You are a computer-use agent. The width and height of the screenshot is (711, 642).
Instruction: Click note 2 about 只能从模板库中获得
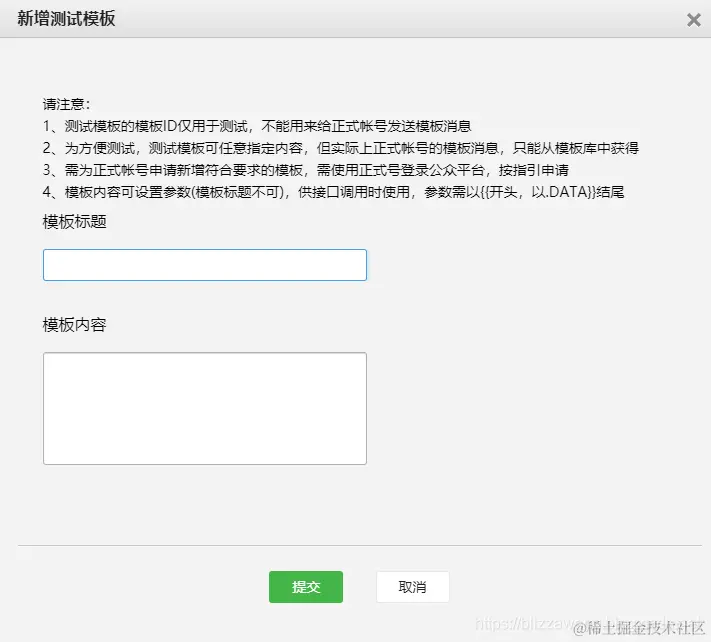tap(341, 148)
